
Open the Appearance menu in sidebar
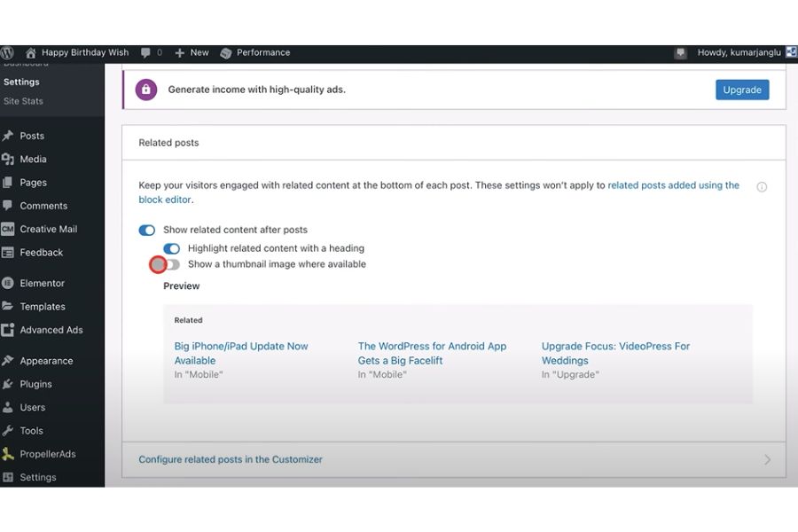coord(46,361)
